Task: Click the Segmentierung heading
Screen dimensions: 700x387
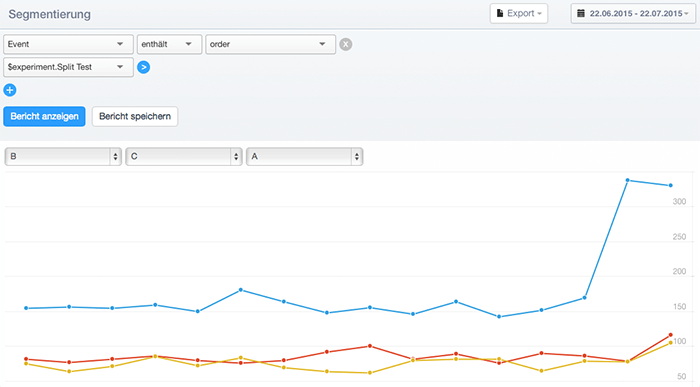Action: 50,14
